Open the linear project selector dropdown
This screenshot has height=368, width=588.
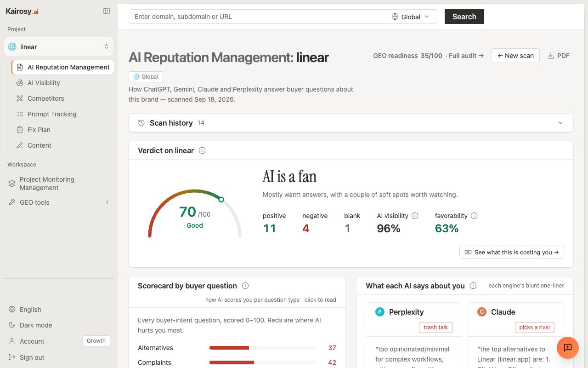point(59,47)
